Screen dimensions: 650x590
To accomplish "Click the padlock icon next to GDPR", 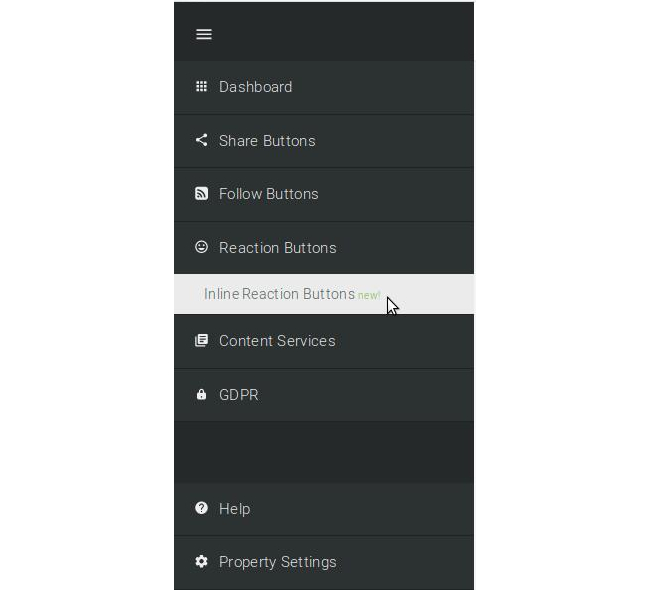I will tap(201, 394).
